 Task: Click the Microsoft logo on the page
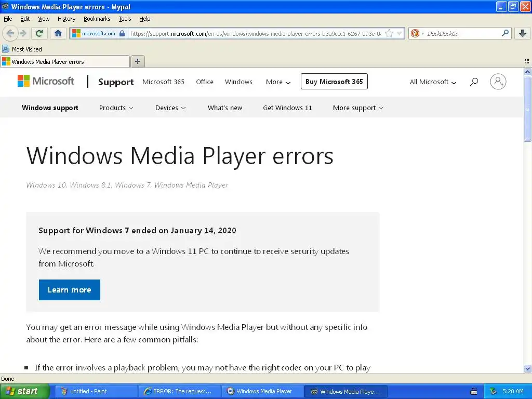tap(46, 81)
